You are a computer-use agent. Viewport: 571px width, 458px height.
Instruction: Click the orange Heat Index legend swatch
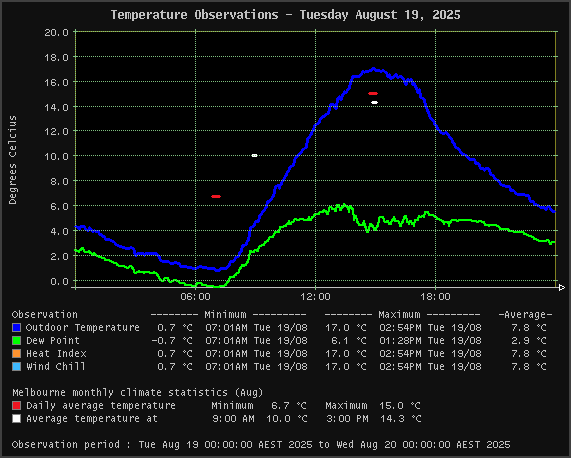pyautogui.click(x=16, y=354)
